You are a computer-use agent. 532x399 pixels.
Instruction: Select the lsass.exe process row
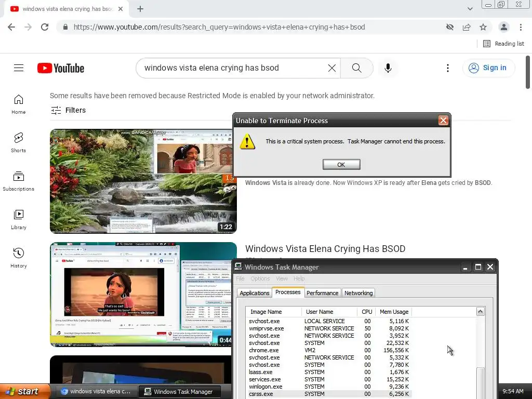[329, 372]
